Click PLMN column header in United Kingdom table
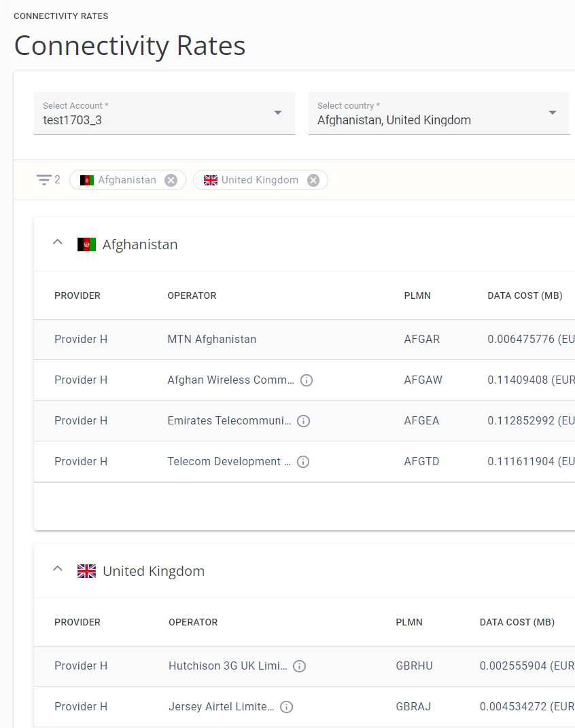 409,622
